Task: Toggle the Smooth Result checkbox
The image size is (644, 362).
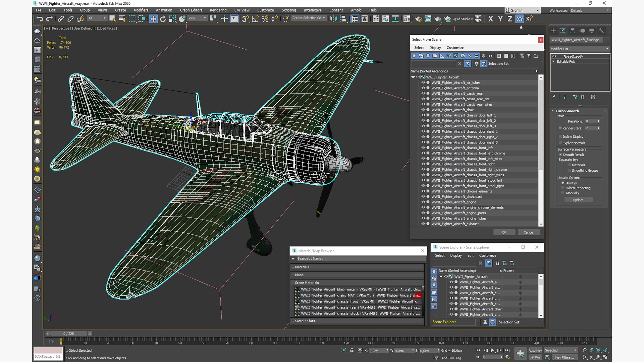Action: [x=560, y=155]
